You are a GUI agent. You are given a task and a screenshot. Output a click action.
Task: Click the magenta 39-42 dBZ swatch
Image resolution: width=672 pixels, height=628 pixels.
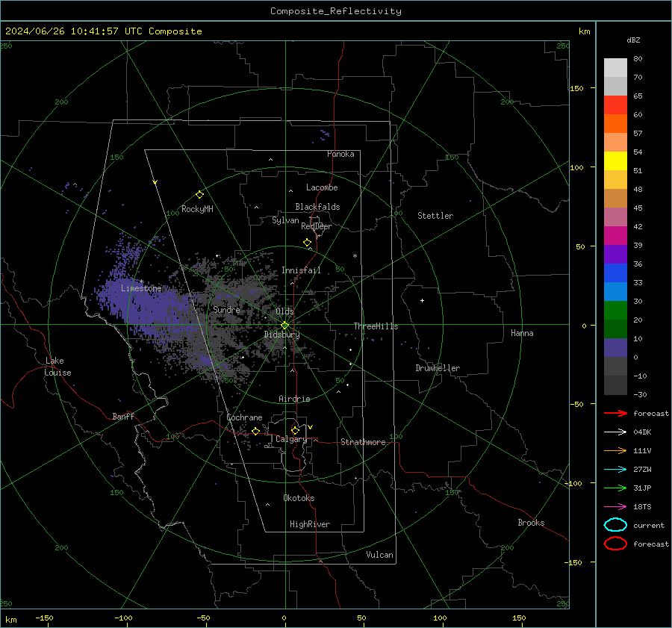coord(615,235)
